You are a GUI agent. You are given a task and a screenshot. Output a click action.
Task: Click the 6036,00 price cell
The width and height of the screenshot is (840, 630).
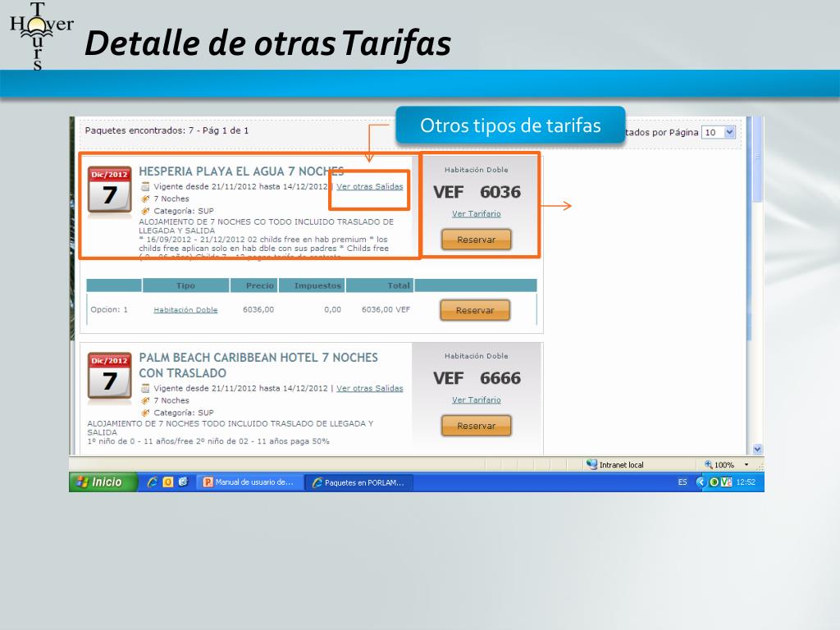pyautogui.click(x=258, y=309)
